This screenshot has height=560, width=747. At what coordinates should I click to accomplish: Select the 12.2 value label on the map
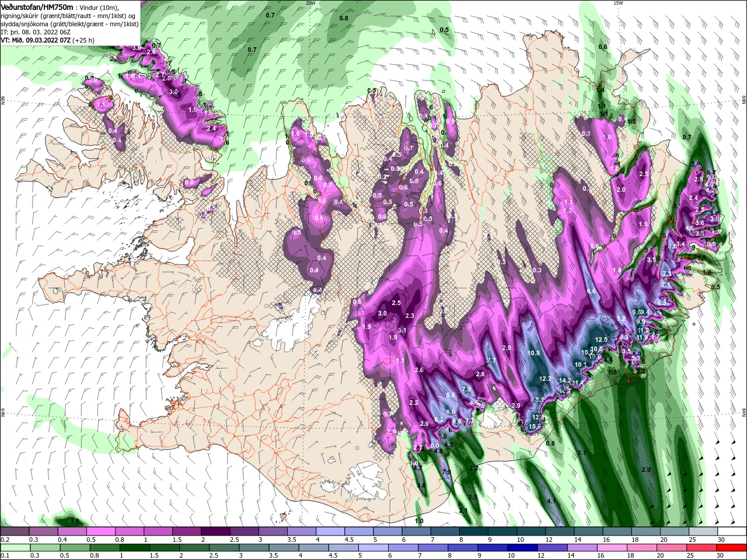[x=545, y=379]
